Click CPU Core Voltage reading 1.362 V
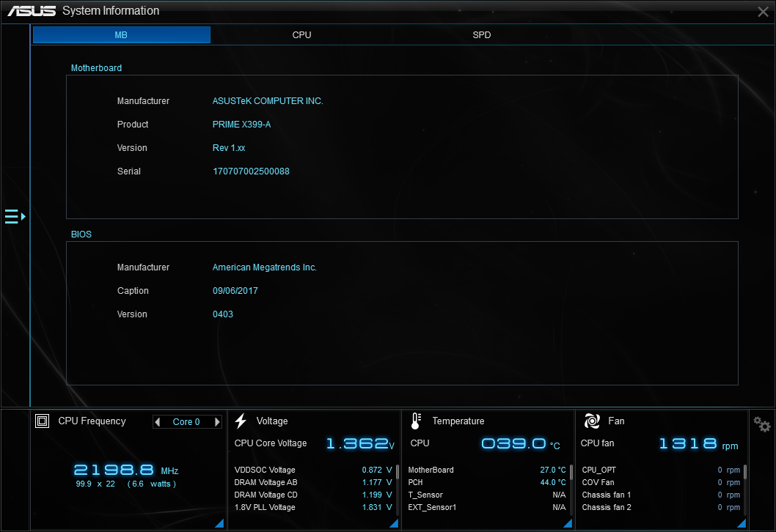This screenshot has height=532, width=776. click(x=360, y=443)
